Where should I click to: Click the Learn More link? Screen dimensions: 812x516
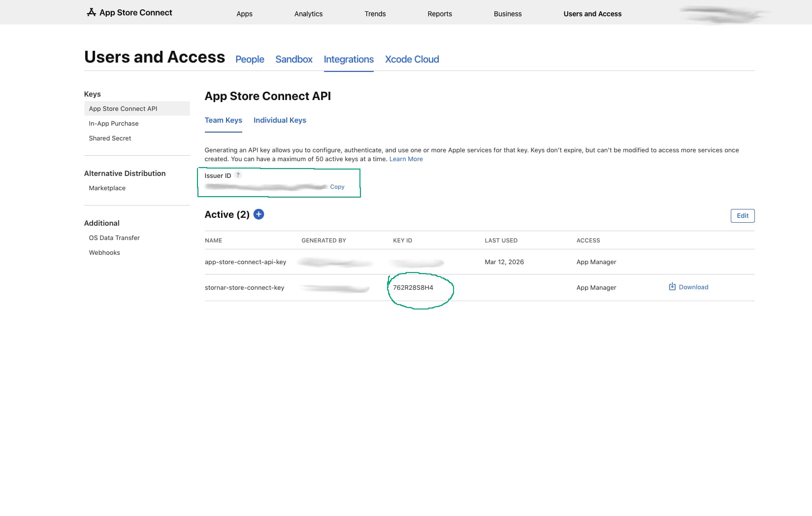(406, 159)
